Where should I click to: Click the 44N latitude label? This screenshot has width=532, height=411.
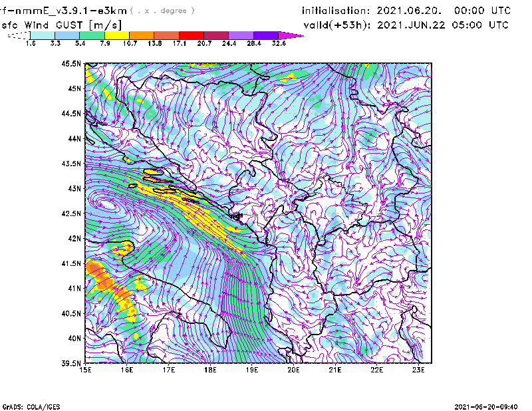pos(74,138)
